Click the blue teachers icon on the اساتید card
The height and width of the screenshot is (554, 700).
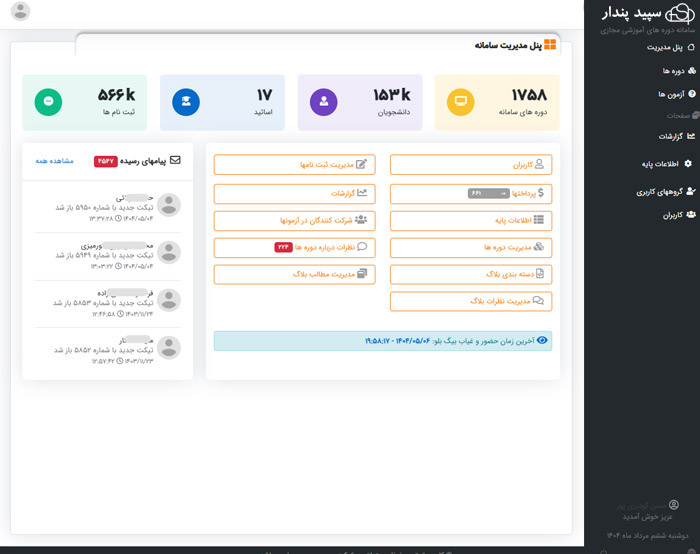point(185,102)
